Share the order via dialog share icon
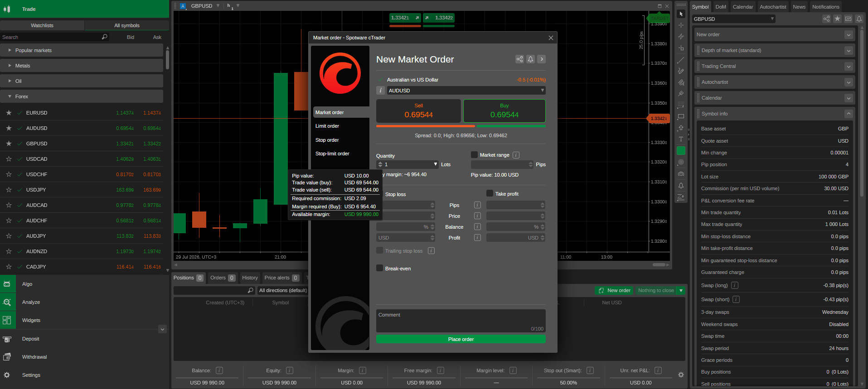The width and height of the screenshot is (868, 389). tap(519, 59)
